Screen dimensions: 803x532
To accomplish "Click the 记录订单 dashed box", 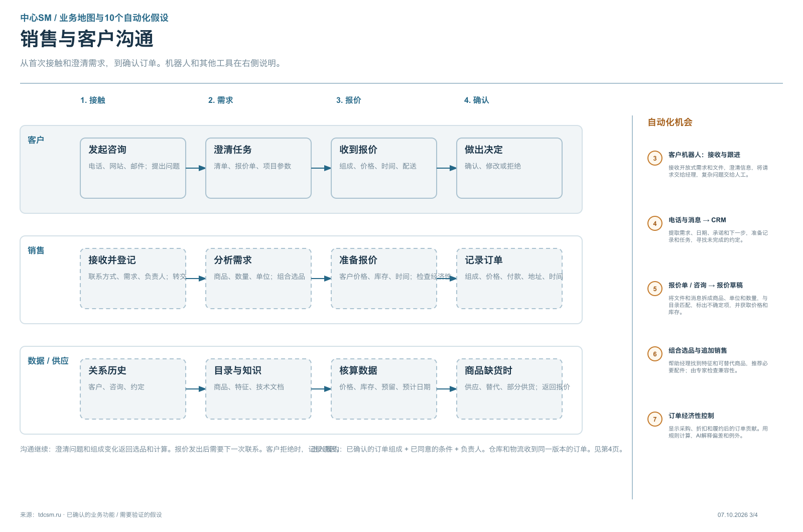I will [509, 279].
